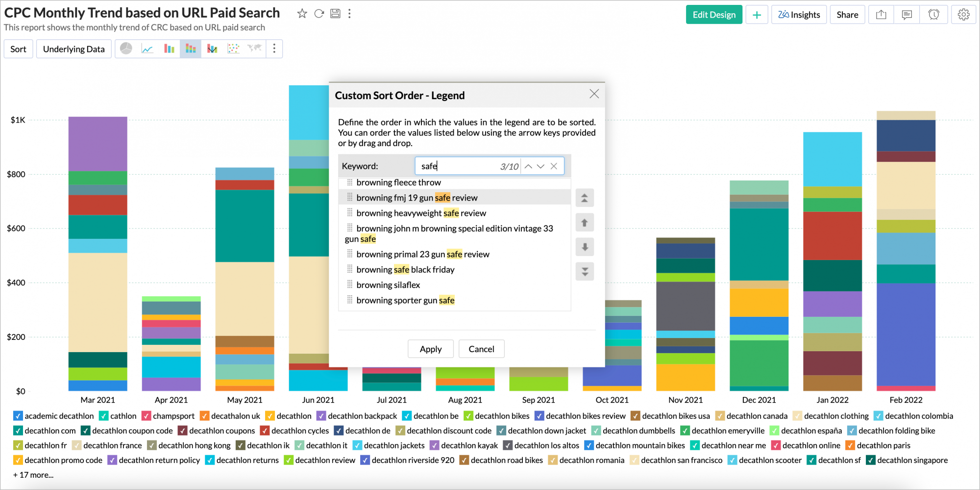The width and height of the screenshot is (980, 490).
Task: Star this report as favorite
Action: point(302,14)
